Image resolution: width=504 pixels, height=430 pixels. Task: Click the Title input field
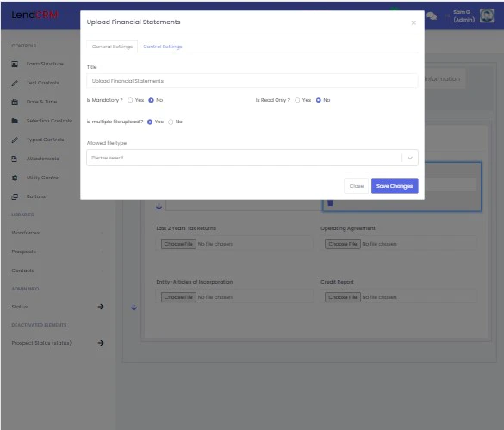point(252,81)
